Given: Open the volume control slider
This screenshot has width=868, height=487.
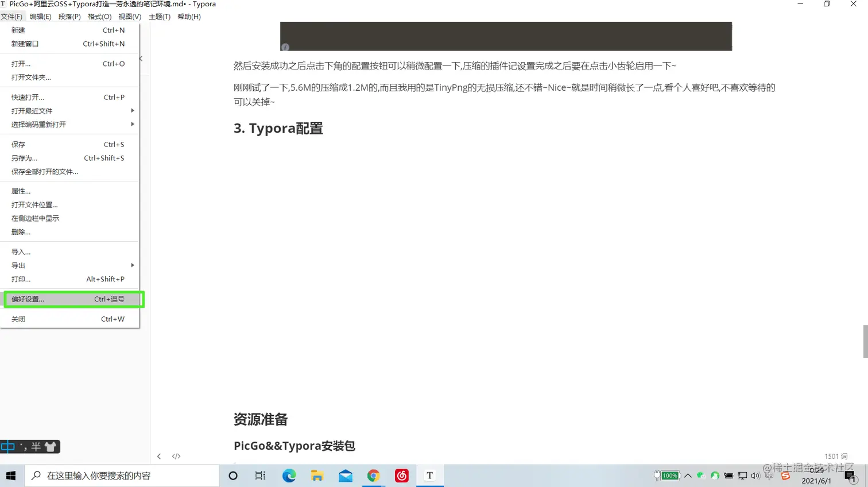Looking at the screenshot, I should click(x=754, y=476).
